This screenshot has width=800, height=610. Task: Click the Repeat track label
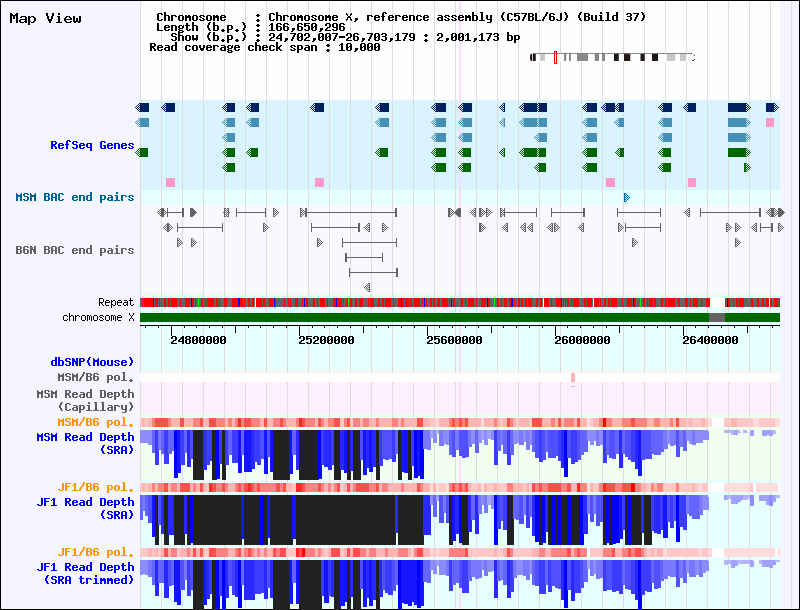116,302
